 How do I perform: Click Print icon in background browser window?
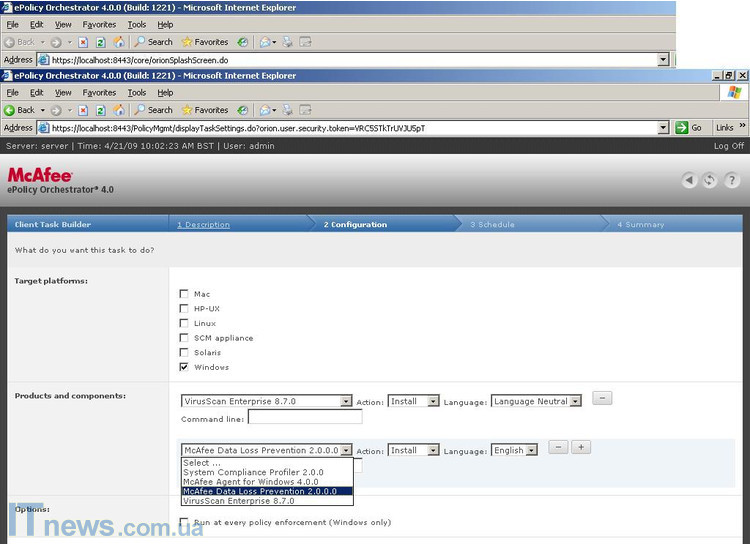pos(287,42)
